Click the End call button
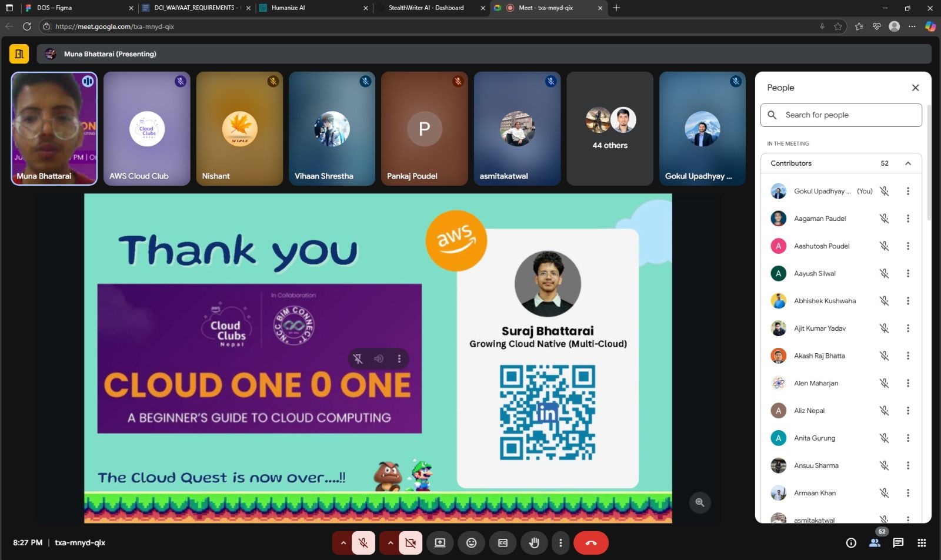 click(x=590, y=542)
